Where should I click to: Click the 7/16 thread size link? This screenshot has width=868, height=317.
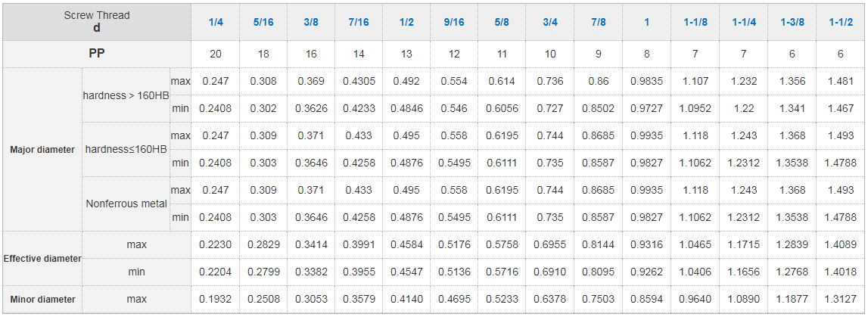[359, 23]
